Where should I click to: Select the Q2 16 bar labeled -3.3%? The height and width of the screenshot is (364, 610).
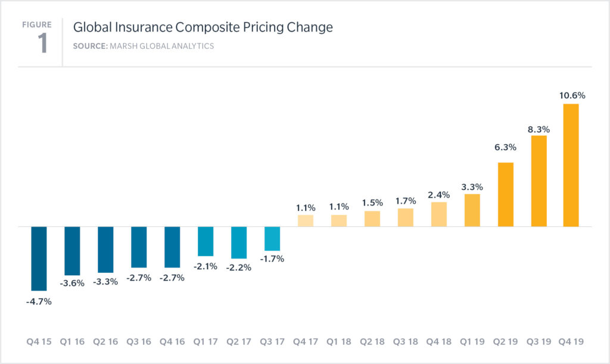pos(105,250)
